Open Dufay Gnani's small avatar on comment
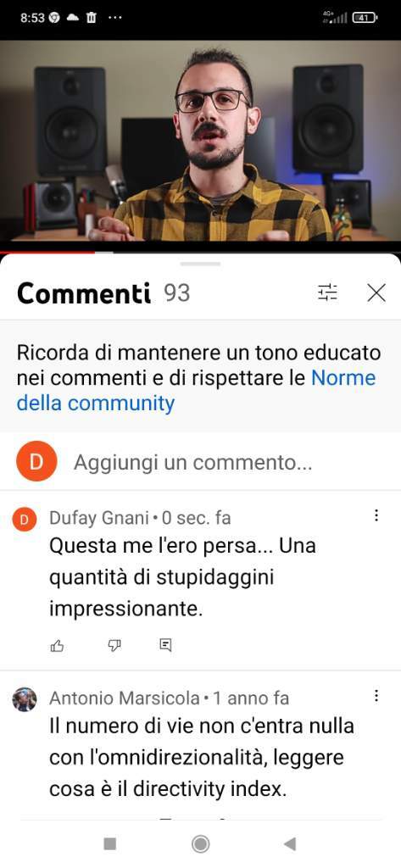The image size is (401, 868). 25,520
